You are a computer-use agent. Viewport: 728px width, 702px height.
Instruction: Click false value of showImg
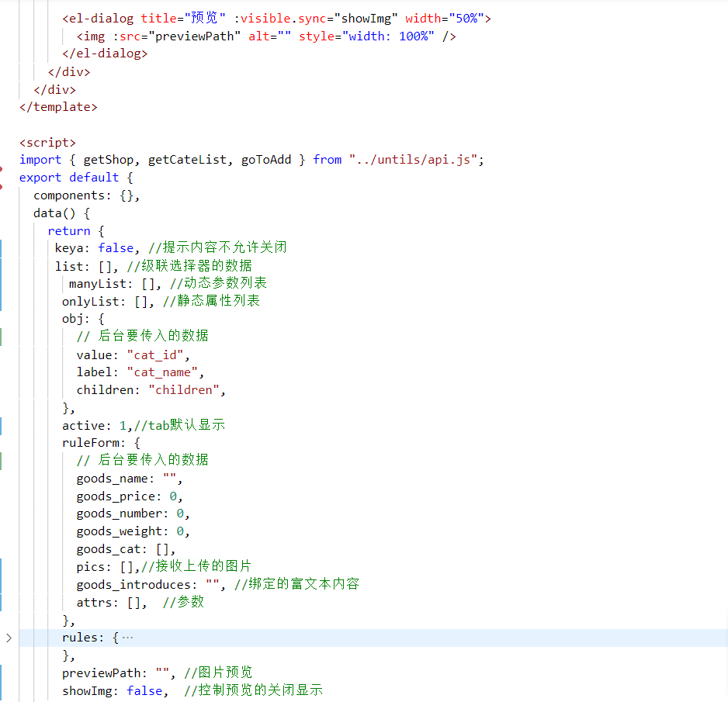click(x=144, y=690)
